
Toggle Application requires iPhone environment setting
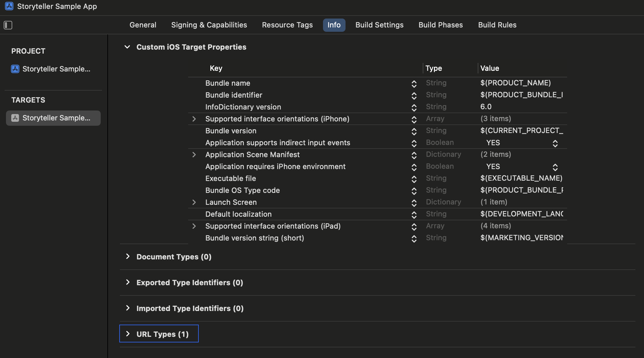click(x=555, y=167)
